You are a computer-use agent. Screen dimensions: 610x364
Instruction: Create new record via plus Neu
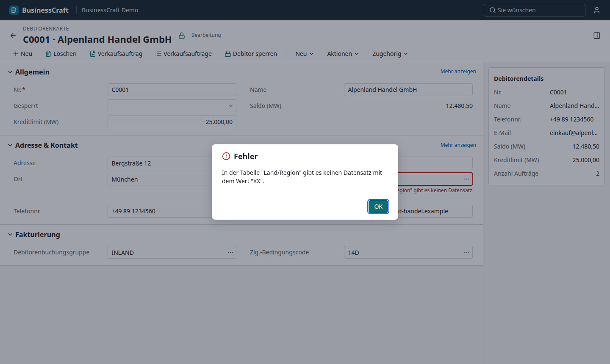point(22,54)
